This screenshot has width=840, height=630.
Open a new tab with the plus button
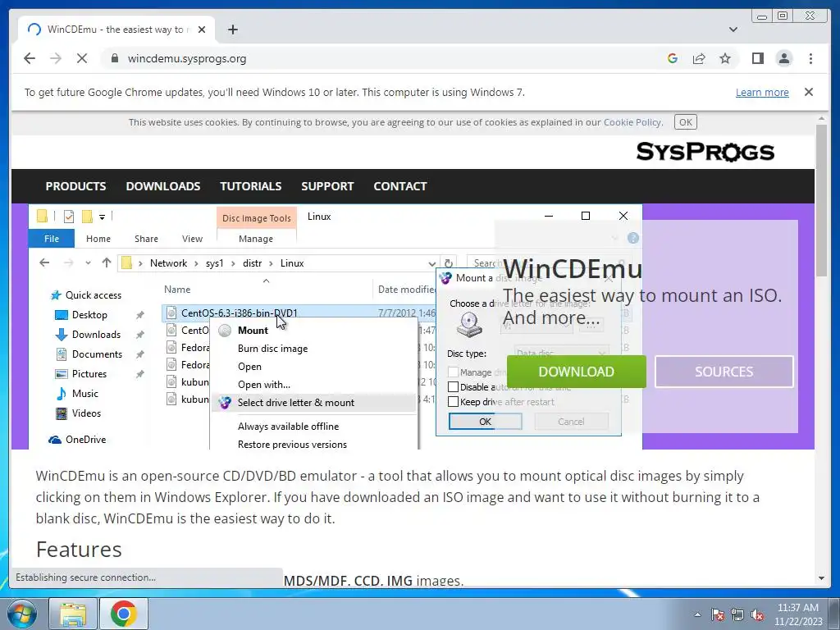[232, 30]
